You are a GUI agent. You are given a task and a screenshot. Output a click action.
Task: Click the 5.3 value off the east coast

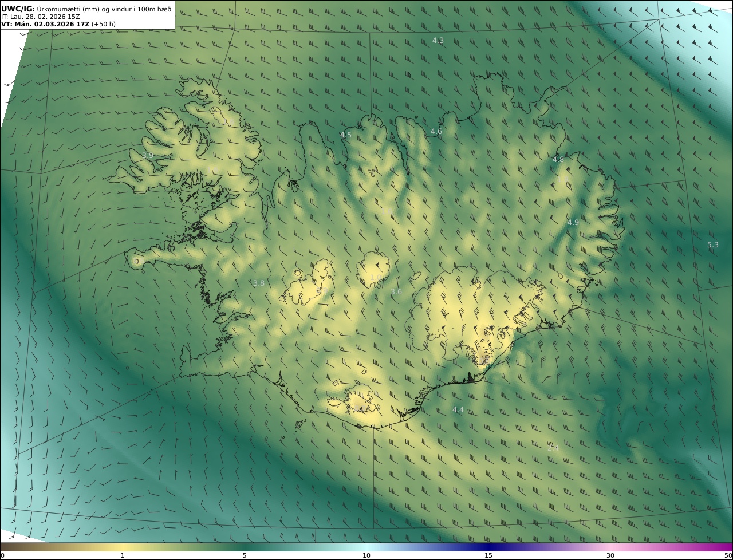[713, 245]
